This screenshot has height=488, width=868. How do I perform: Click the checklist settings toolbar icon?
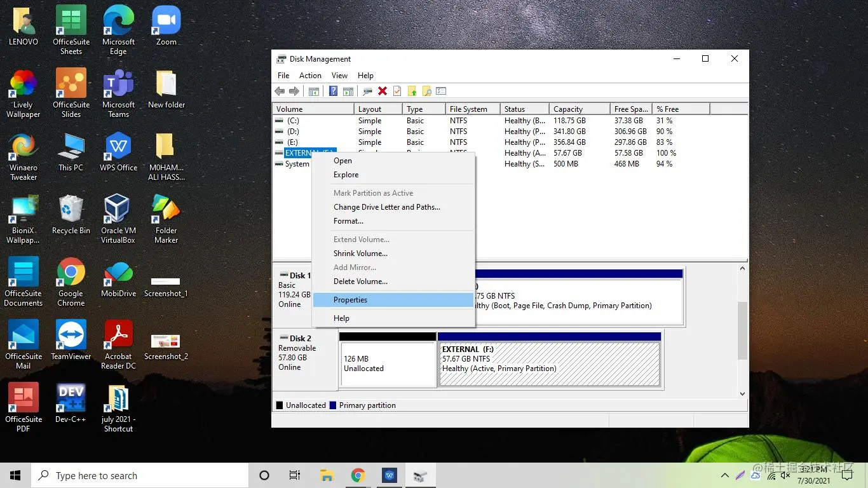pos(441,91)
